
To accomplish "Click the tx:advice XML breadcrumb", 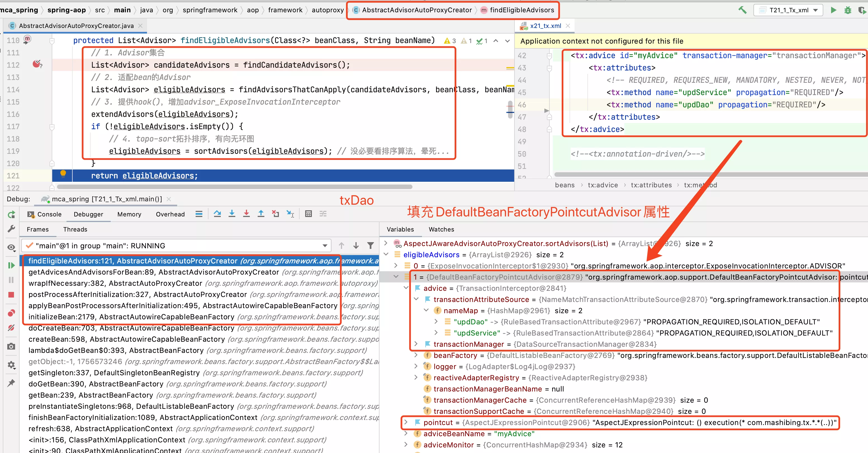I will point(603,185).
